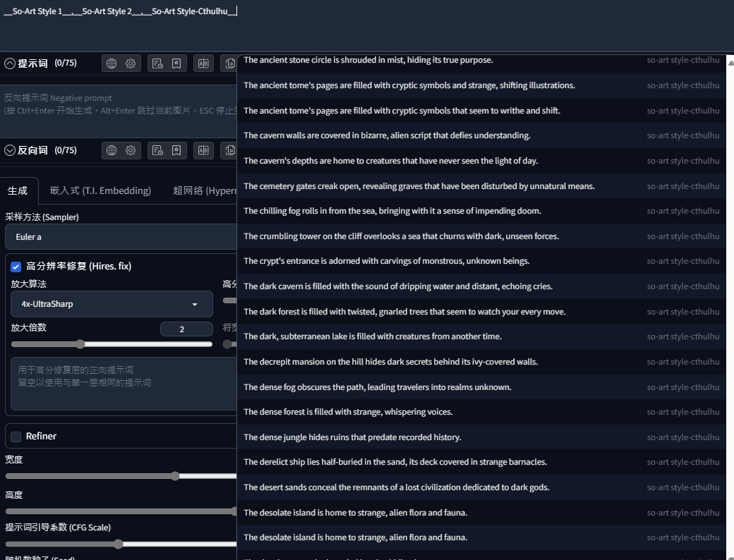Open prompt history icon in 提示词 row
734x560 pixels.
point(158,63)
